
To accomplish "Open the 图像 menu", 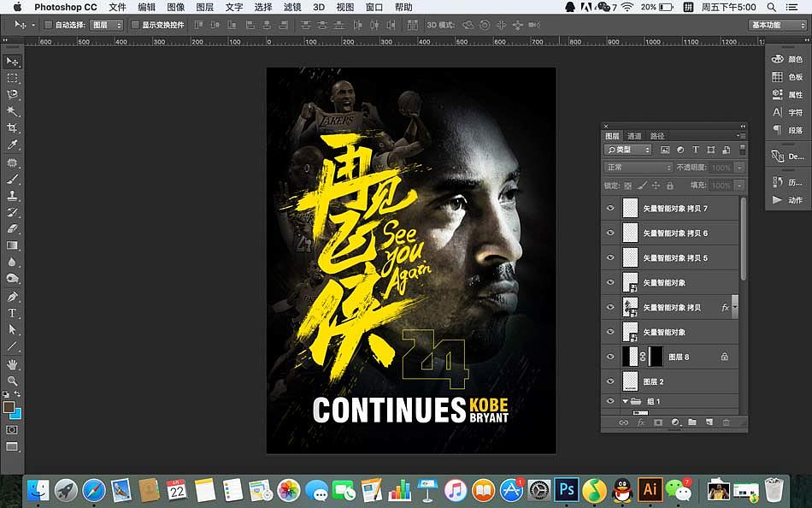I will (176, 7).
